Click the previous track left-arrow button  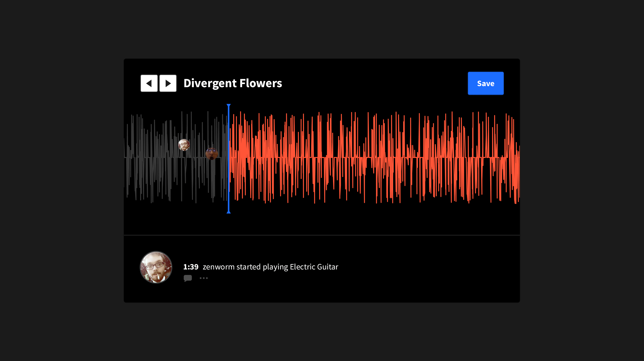coord(149,83)
